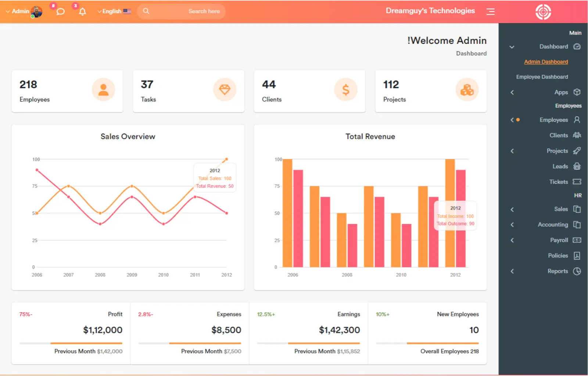
Task: Click the search magnifier icon
Action: [x=146, y=11]
